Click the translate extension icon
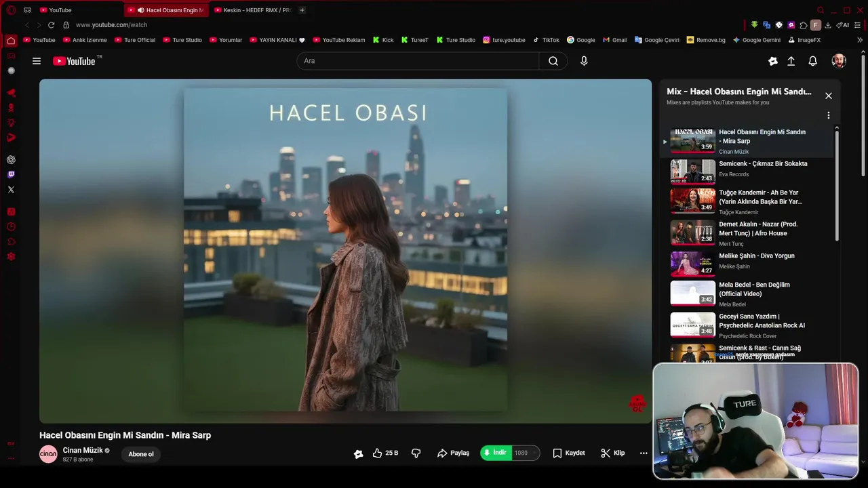 pos(766,25)
